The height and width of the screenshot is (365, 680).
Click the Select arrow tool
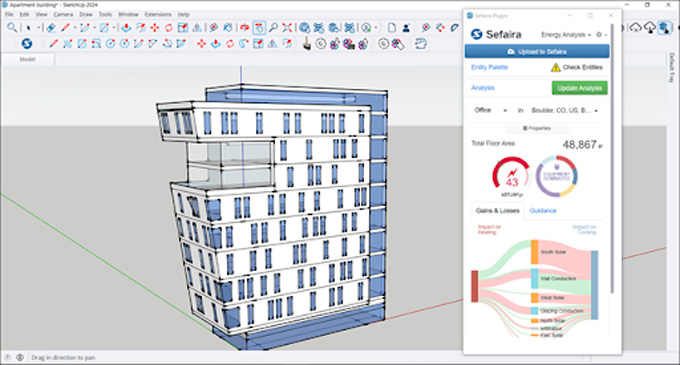point(28,28)
